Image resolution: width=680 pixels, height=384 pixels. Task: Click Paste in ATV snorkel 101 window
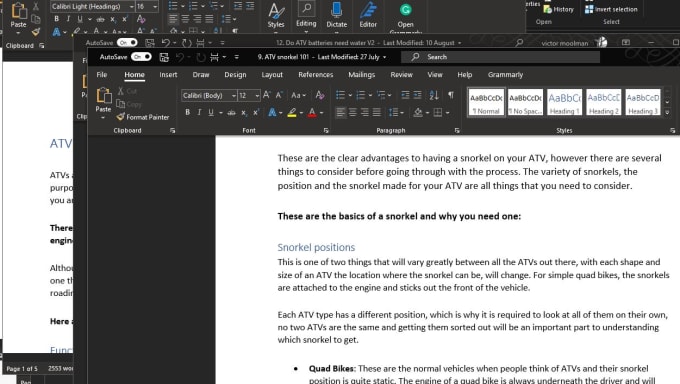103,99
